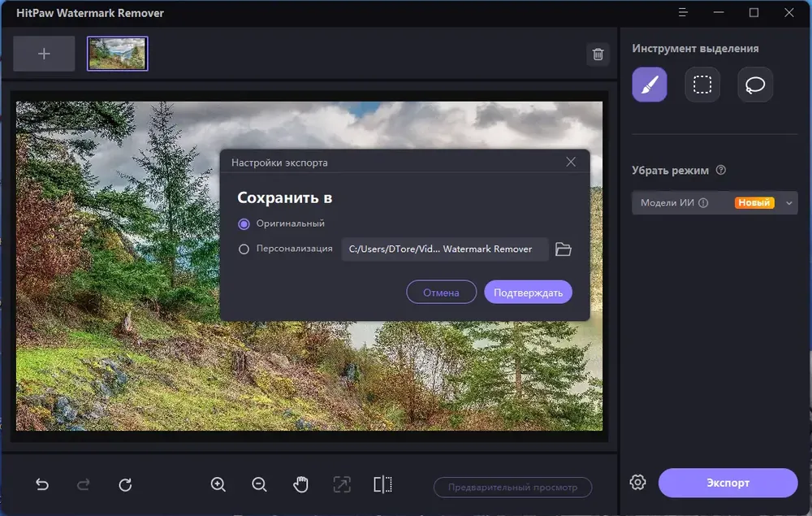Select the landscape image thumbnail
The height and width of the screenshot is (516, 812).
tap(118, 54)
